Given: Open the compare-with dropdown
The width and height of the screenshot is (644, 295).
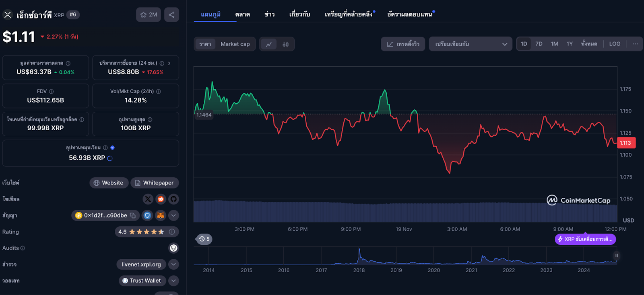Looking at the screenshot, I should 471,44.
